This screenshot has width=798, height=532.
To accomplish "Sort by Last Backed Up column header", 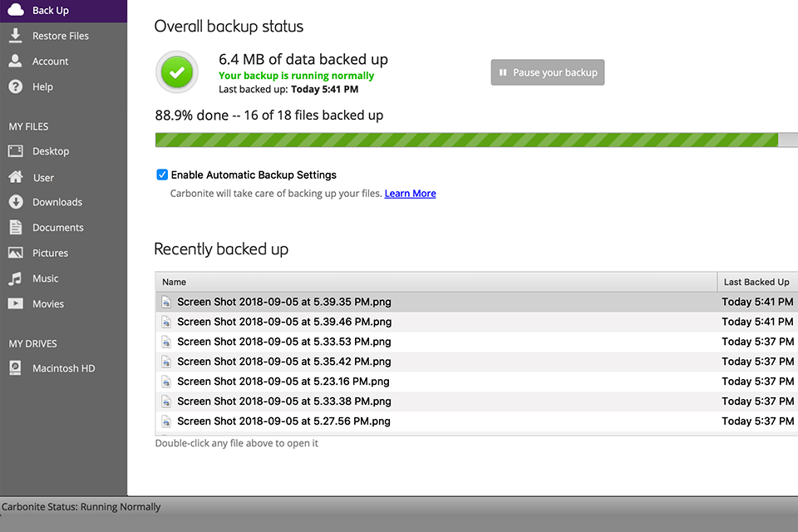I will click(757, 282).
